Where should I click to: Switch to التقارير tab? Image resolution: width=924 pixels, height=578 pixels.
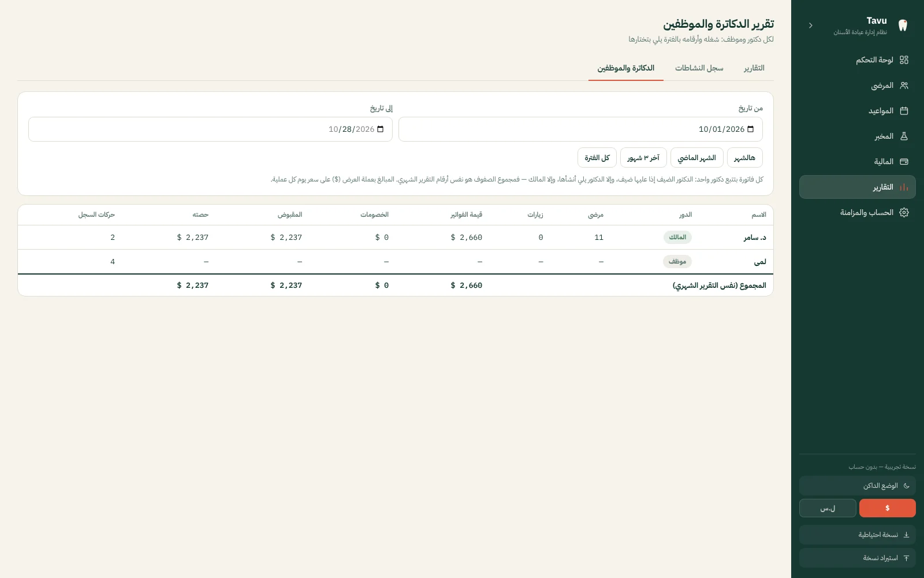point(754,68)
